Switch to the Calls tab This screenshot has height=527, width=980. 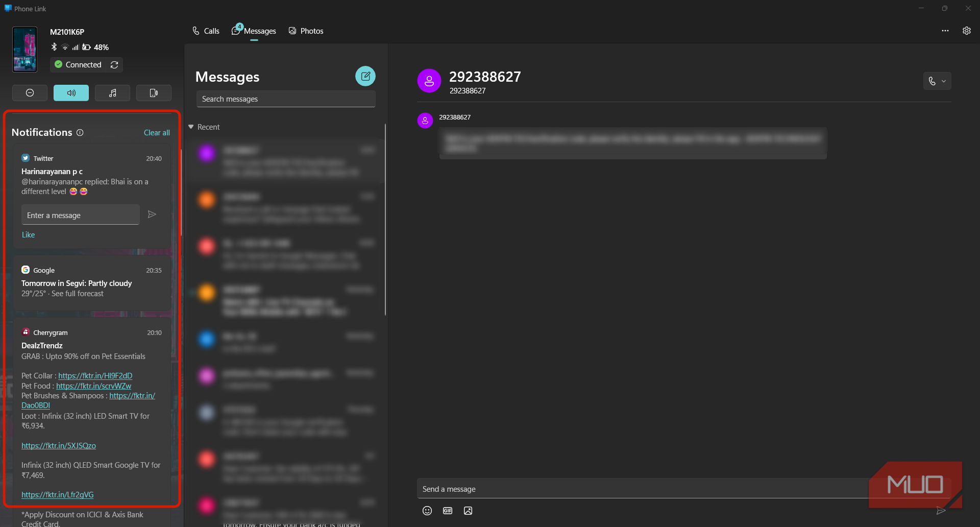206,31
